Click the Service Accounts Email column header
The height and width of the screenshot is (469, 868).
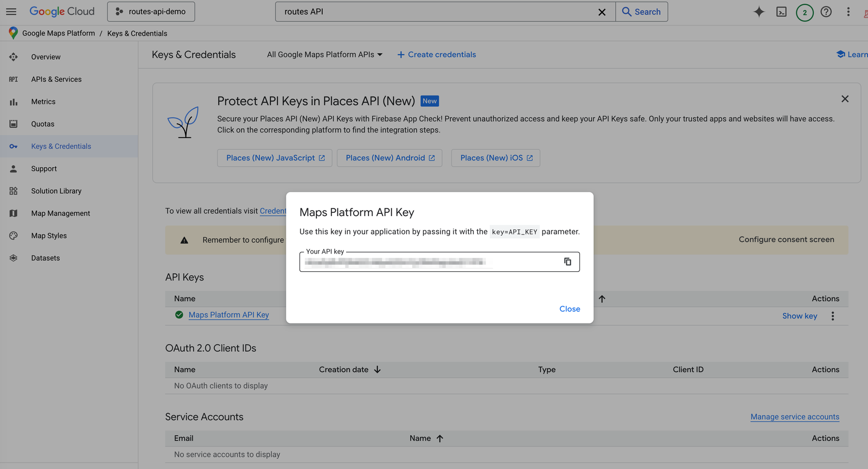(183, 438)
